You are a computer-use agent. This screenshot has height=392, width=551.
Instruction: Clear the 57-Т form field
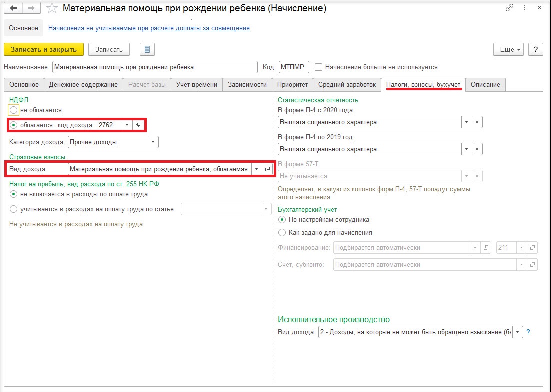[477, 176]
